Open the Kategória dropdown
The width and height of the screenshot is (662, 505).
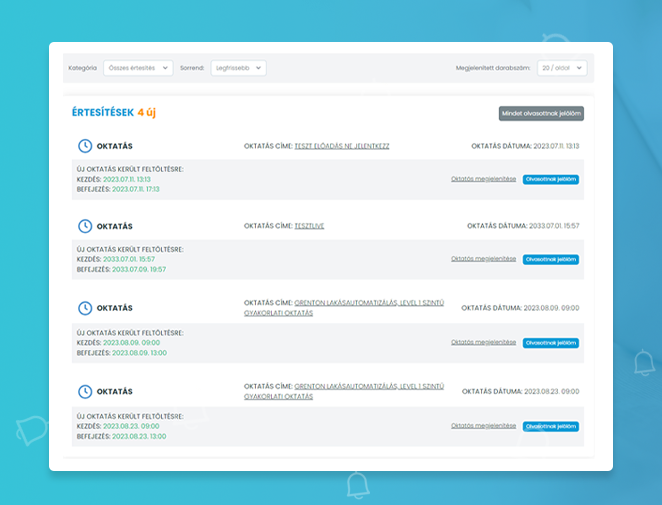[137, 68]
